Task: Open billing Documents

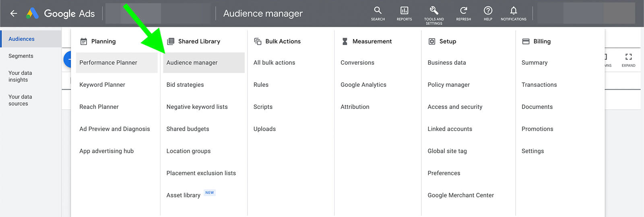Action: 537,107
